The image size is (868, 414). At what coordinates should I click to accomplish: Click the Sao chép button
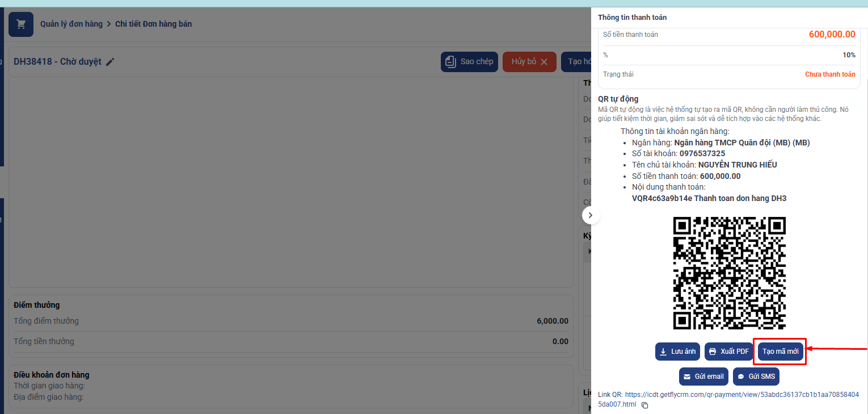tap(470, 61)
